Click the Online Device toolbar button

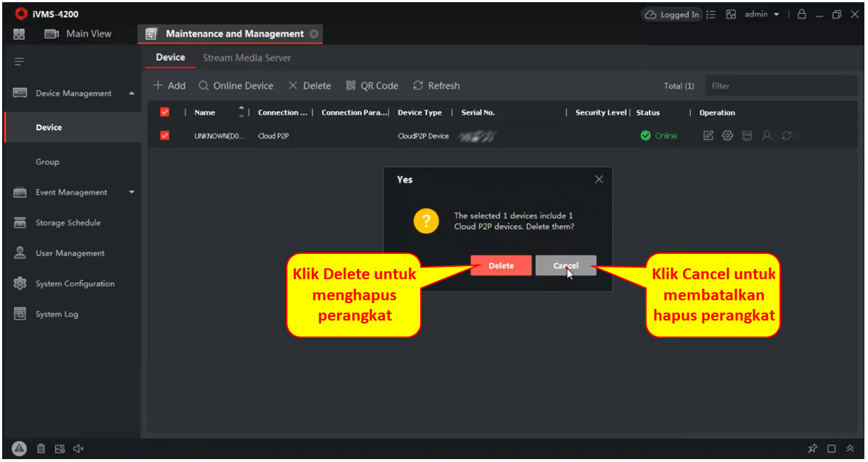(236, 86)
